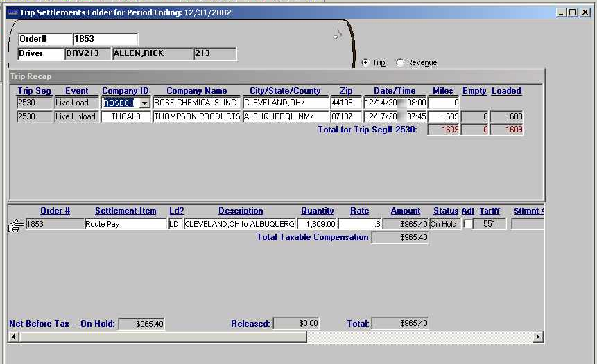Click the Amount column header

point(406,211)
